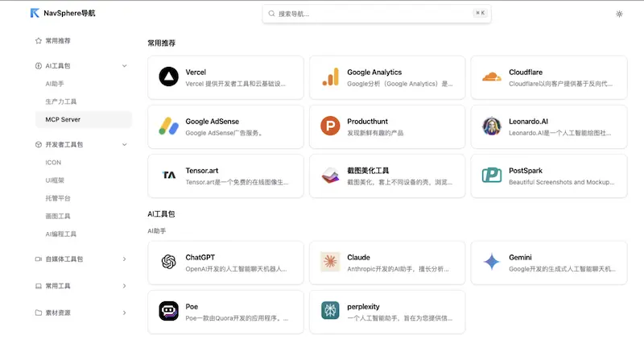The image size is (644, 348).
Task: Expand the 自媒体工具包 chevron
Action: 125,259
